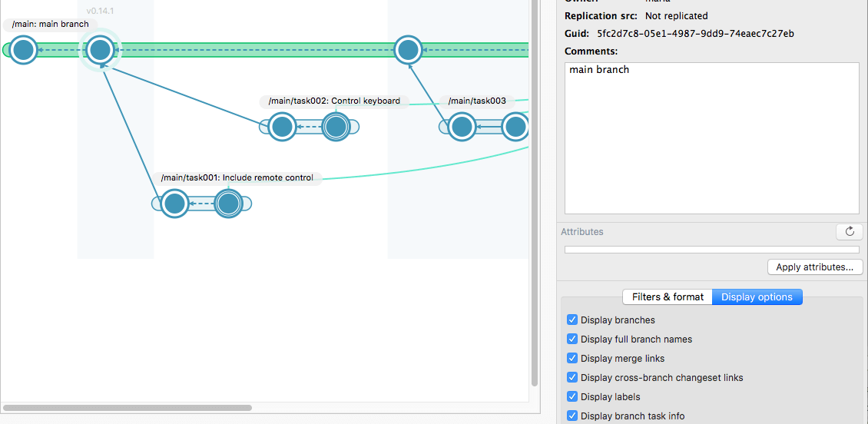Select second changeset of task003 branch
Viewport: 868px width, 424px height.
click(515, 127)
